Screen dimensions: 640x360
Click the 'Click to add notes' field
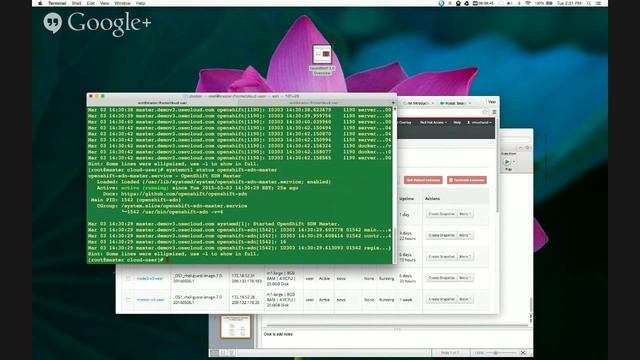278,334
